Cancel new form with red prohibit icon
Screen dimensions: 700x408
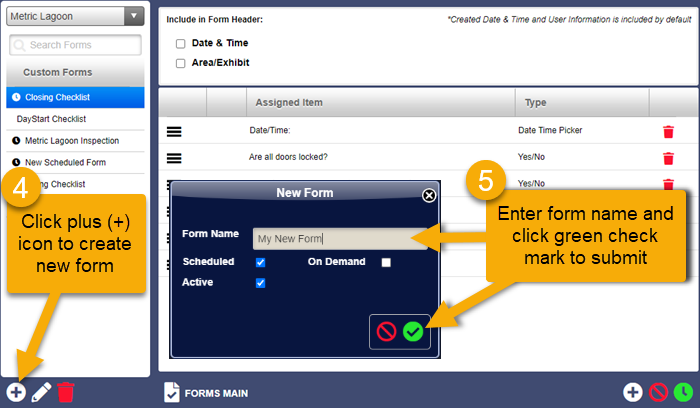386,332
